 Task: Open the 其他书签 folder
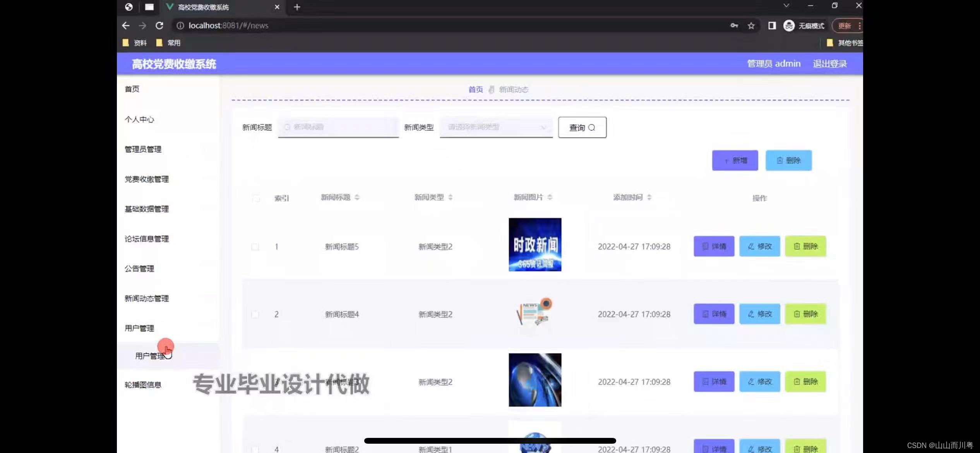click(x=845, y=43)
